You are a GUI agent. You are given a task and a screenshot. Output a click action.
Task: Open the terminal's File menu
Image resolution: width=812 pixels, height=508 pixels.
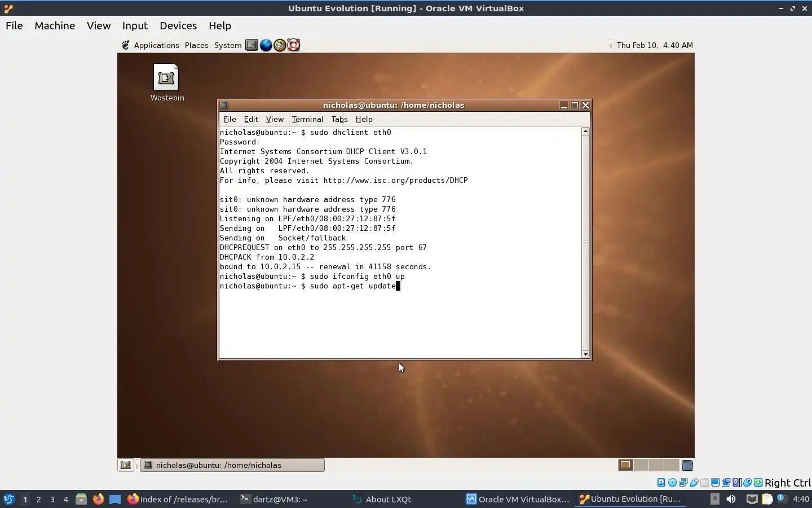[230, 119]
